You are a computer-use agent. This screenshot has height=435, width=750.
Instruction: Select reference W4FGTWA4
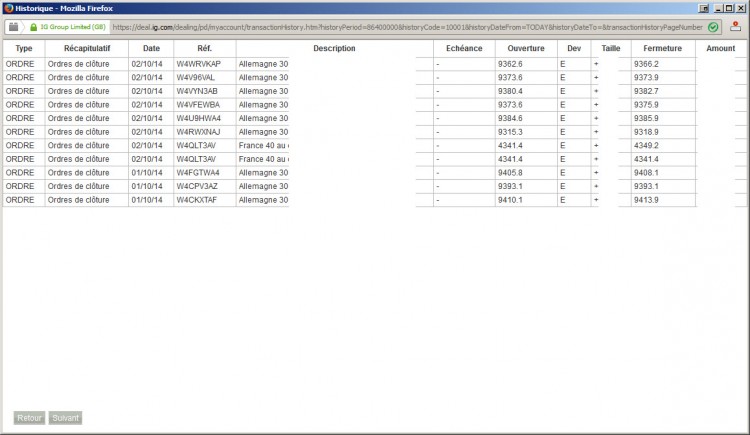point(198,173)
